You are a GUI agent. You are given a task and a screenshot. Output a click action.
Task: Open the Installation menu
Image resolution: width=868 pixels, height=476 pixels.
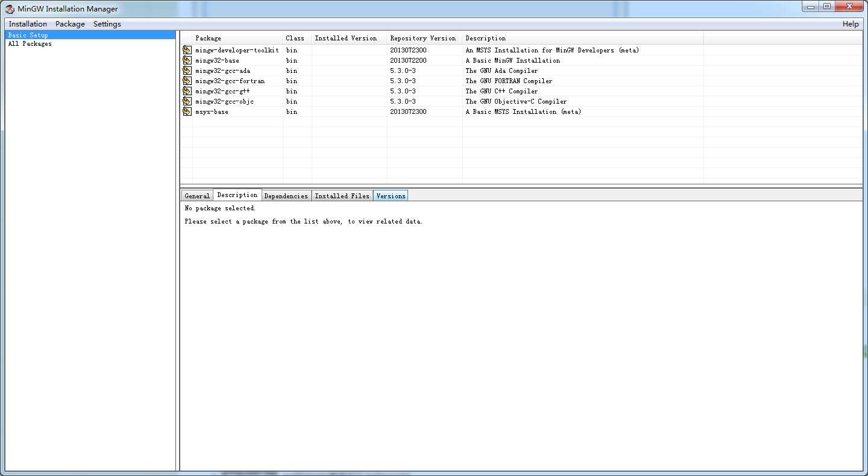(x=28, y=24)
